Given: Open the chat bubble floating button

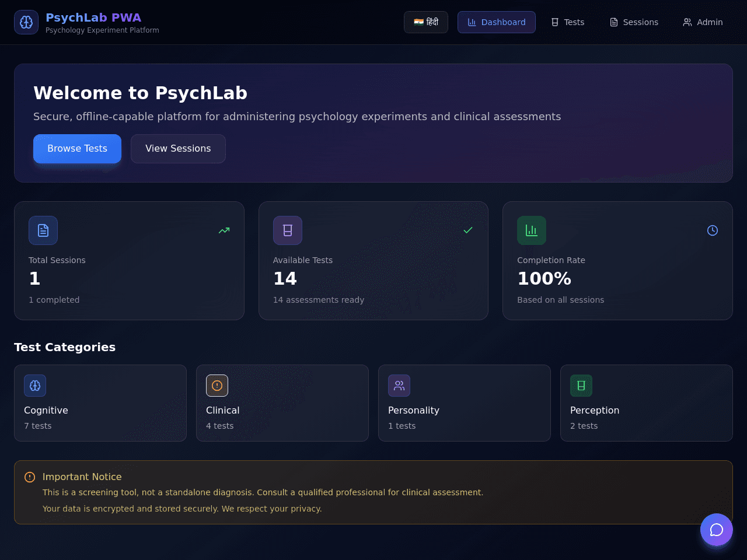Looking at the screenshot, I should tap(717, 530).
